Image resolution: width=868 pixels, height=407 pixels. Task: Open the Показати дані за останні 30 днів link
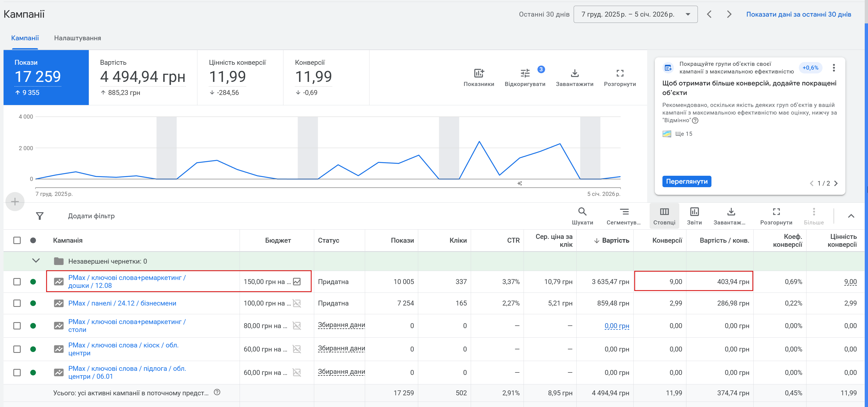click(x=798, y=14)
